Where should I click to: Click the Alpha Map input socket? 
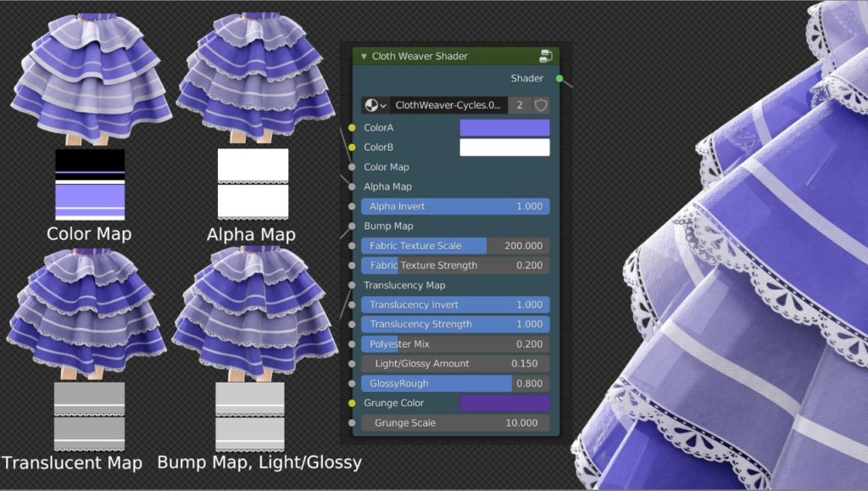(352, 187)
